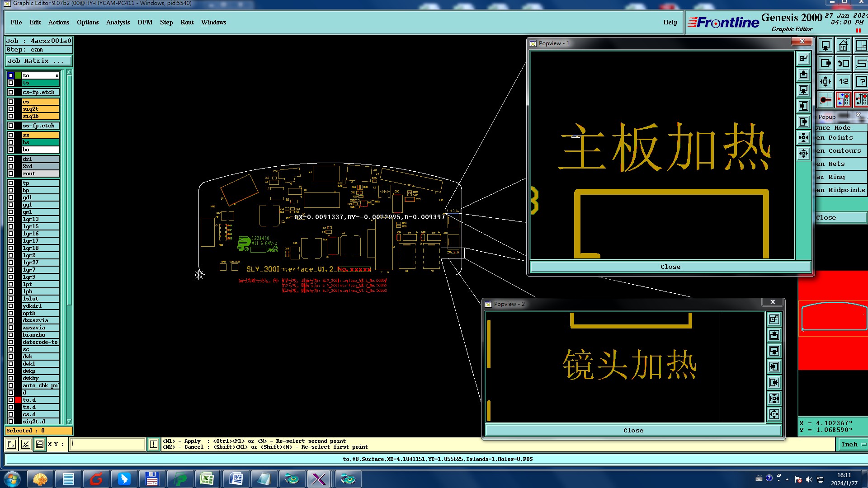Toggle the checkbox for layer rout
The image size is (868, 488).
tap(11, 174)
